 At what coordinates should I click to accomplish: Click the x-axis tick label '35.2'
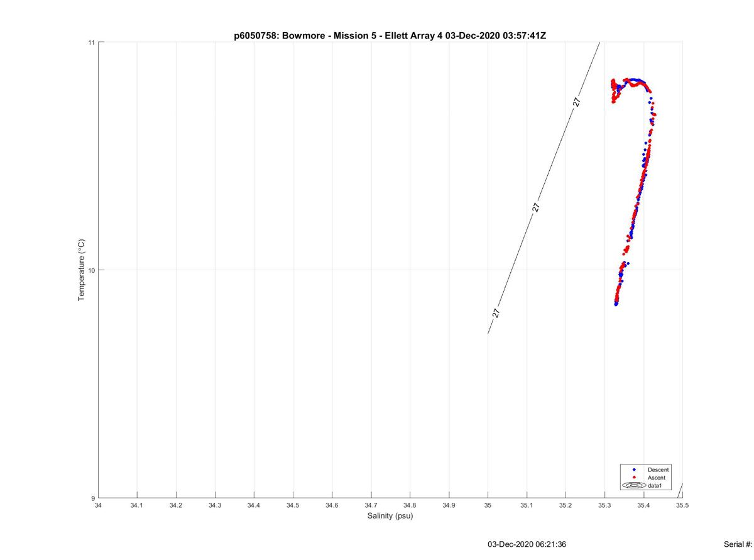coord(565,505)
